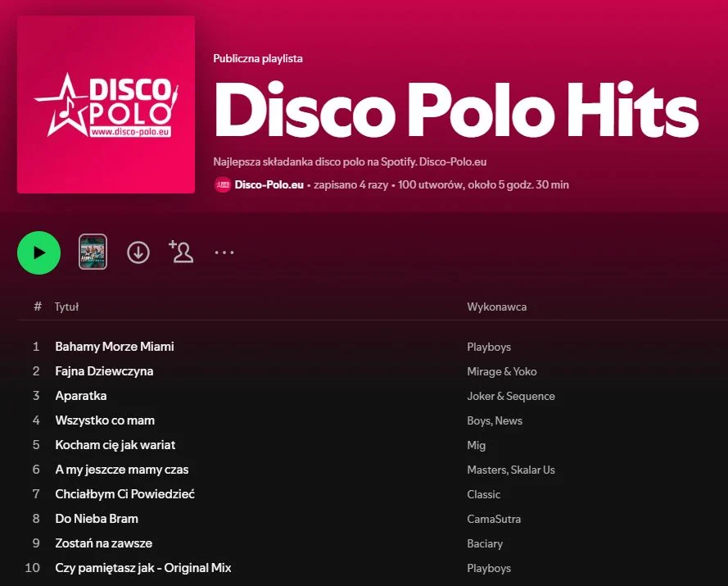
Task: Invite collaborators with the add-user icon
Action: 181,252
